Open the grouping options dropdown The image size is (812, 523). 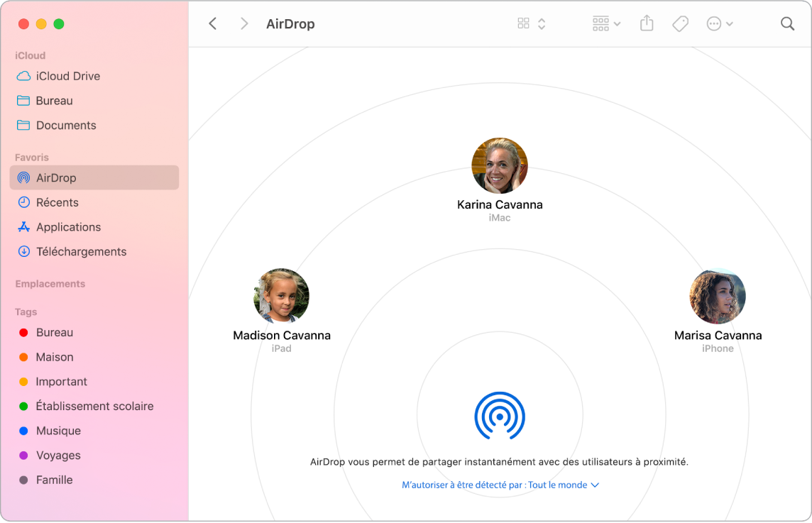coord(605,23)
